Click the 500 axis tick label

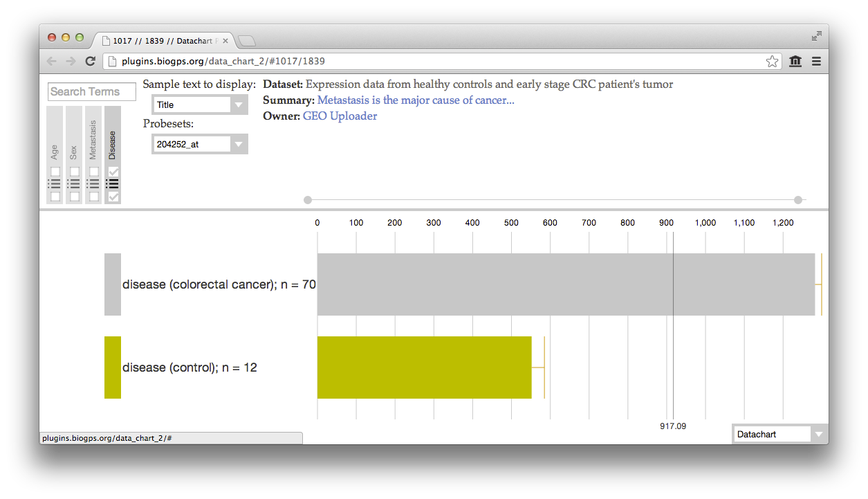511,223
